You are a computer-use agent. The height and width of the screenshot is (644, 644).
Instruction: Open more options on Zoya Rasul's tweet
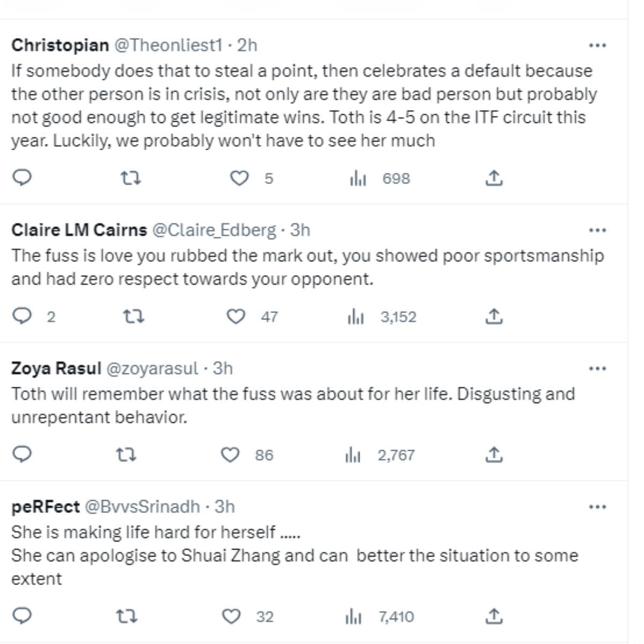coord(597,369)
